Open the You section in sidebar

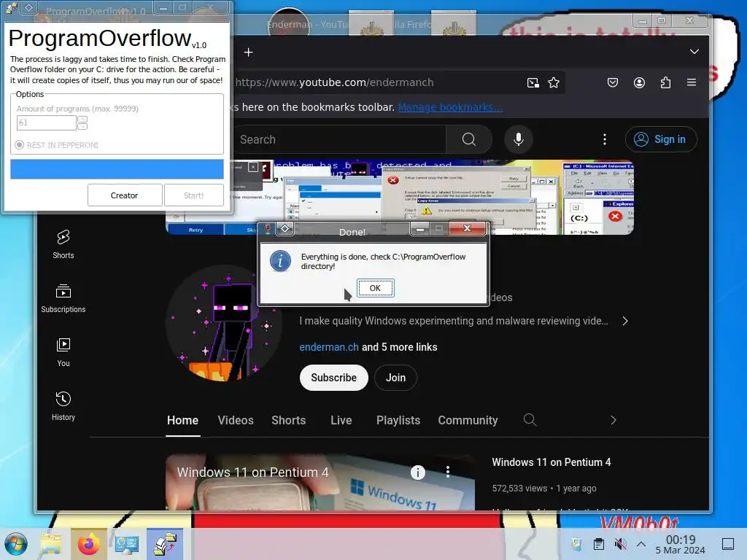point(63,352)
